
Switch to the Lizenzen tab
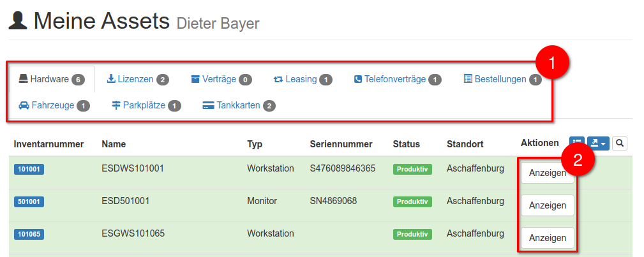coord(137,80)
